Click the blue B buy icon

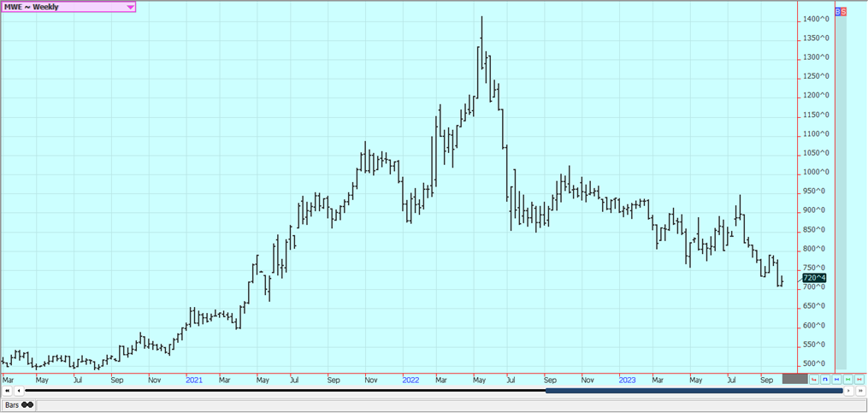coord(838,11)
